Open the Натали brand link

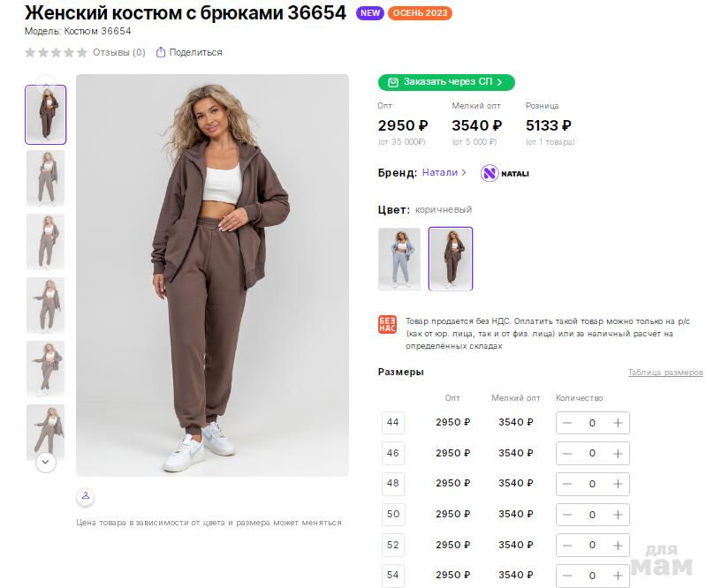coord(444,173)
